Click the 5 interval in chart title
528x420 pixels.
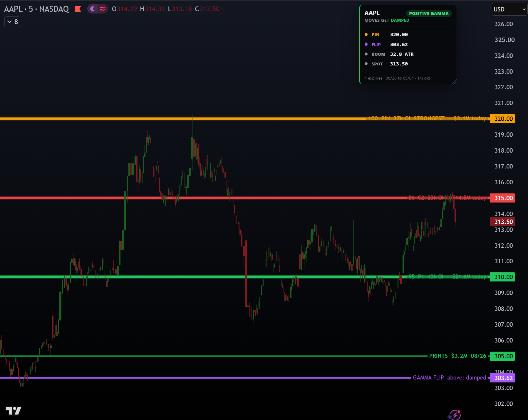tap(31, 9)
